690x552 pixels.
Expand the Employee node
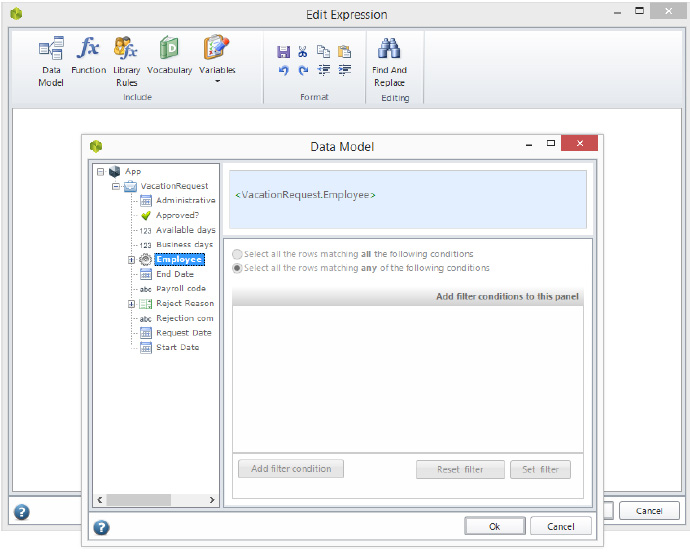(x=131, y=260)
